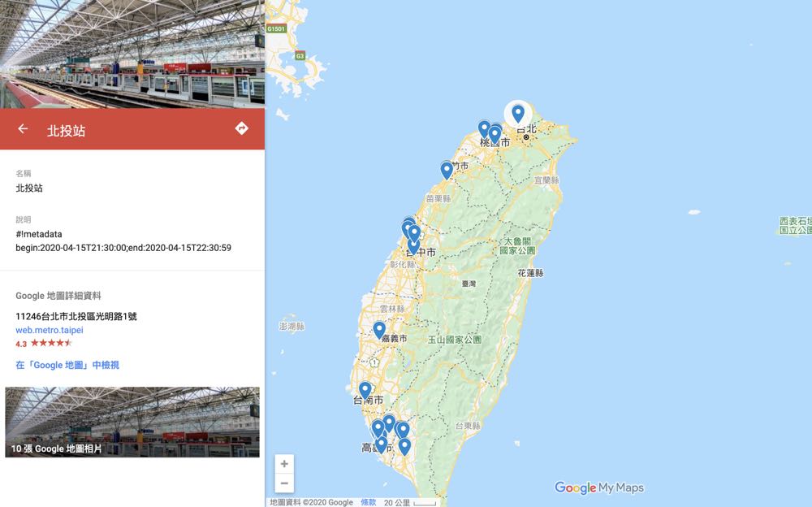Open the 10 張 Google 地圖相片 thumbnail

coord(132,422)
